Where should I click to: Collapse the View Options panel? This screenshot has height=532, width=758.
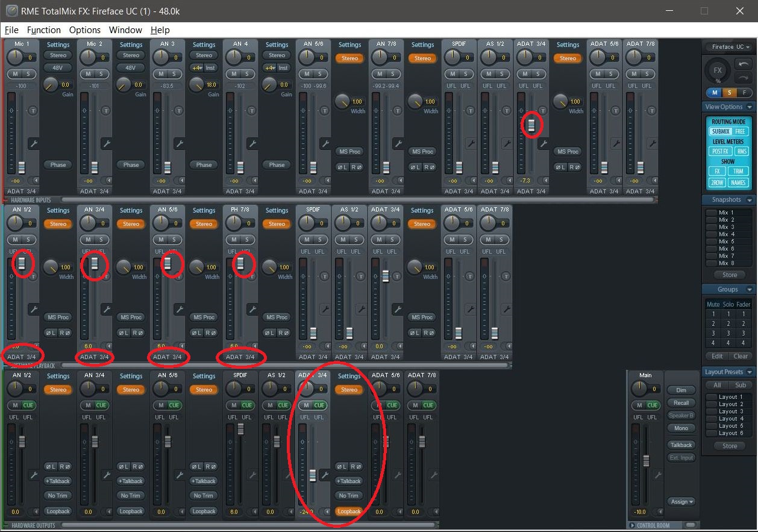[750, 107]
